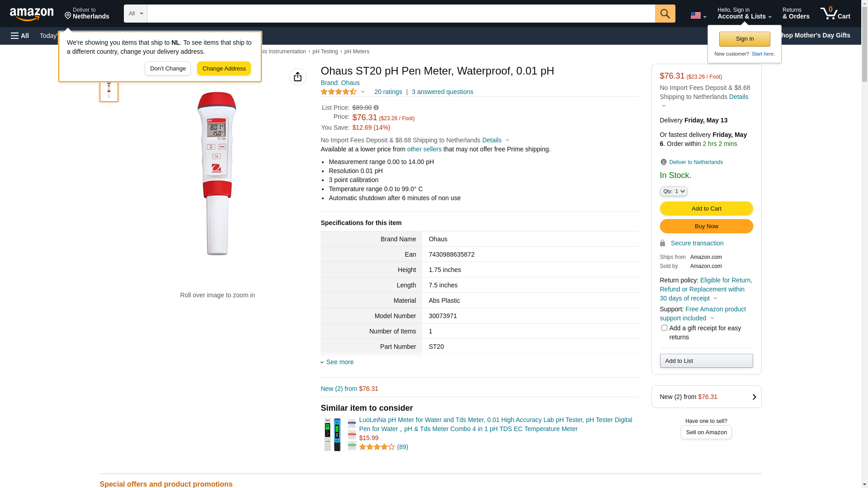This screenshot has width=868, height=488.
Task: Click the product thumbnail image
Action: pos(109,90)
